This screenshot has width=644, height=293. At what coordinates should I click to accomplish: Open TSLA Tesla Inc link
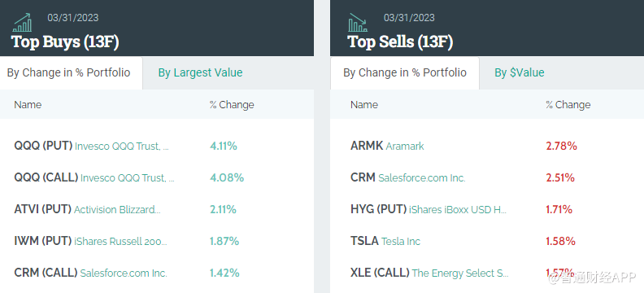pyautogui.click(x=385, y=241)
